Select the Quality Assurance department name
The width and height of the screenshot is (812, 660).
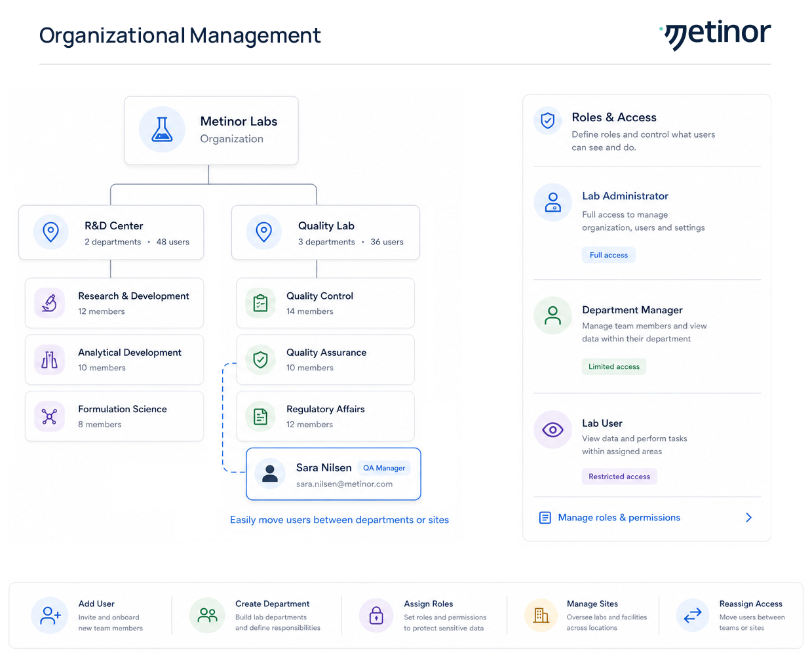tap(326, 353)
